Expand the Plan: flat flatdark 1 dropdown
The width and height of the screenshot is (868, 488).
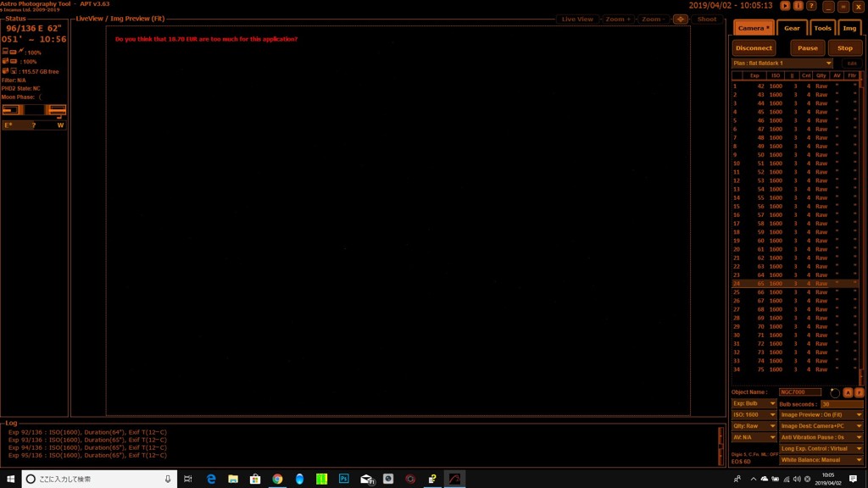(x=782, y=64)
